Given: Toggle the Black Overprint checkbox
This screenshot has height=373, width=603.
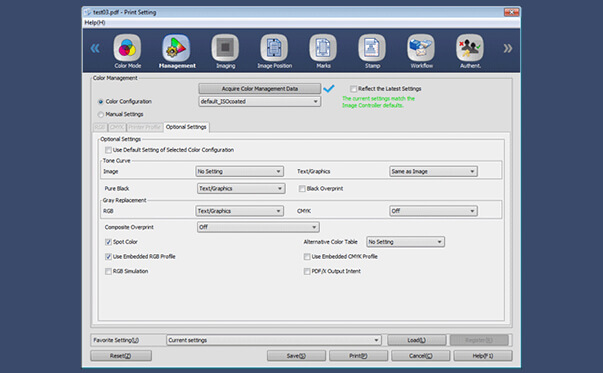Looking at the screenshot, I should tap(302, 189).
